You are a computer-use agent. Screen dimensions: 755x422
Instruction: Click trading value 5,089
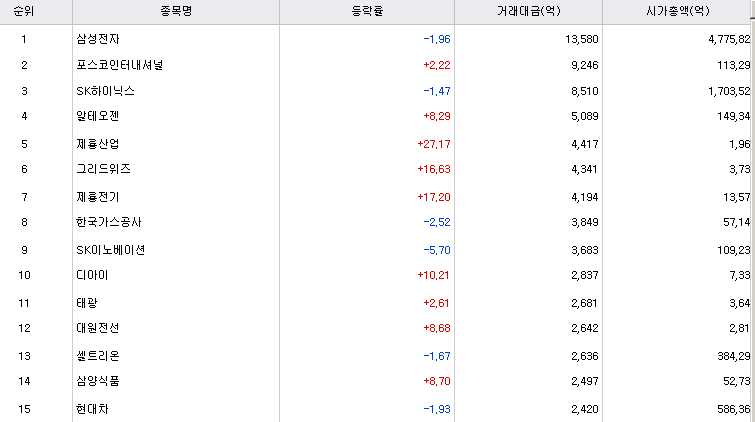point(585,116)
